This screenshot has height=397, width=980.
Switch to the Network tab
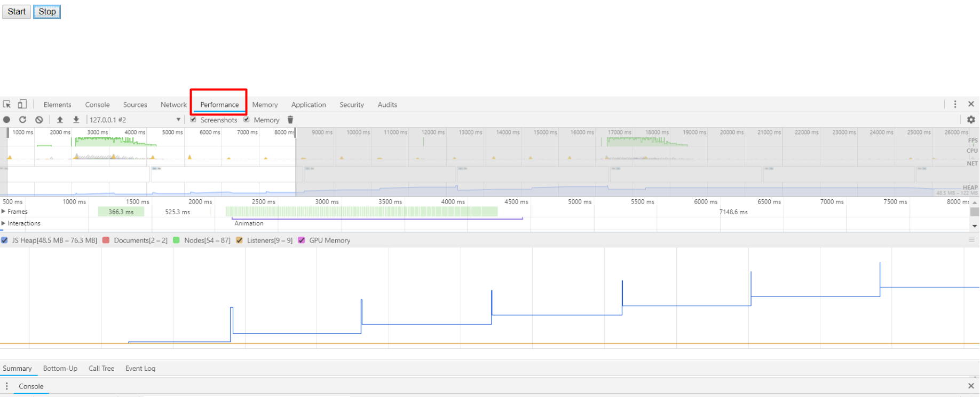(173, 105)
